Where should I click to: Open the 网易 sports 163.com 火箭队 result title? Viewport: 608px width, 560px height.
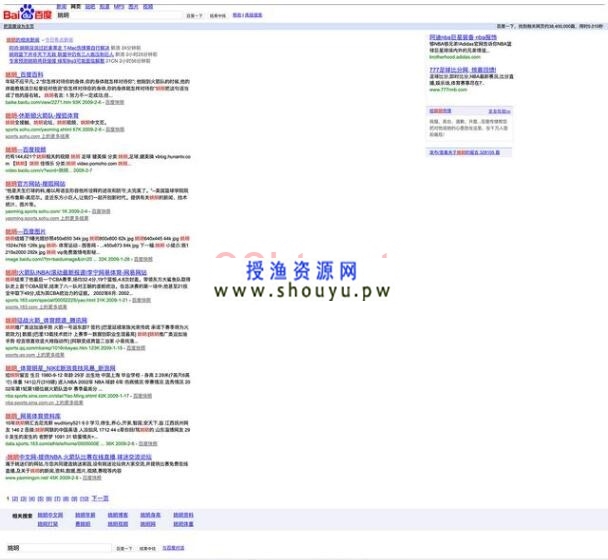point(76,273)
